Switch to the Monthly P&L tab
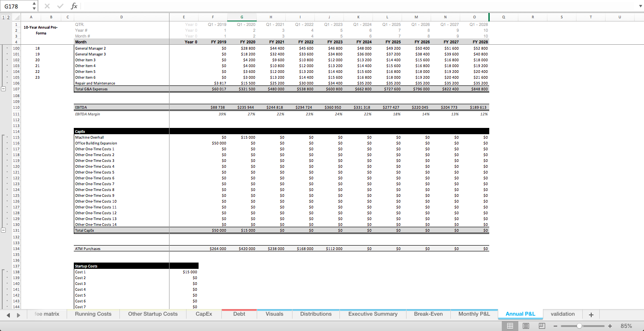The image size is (644, 331). pos(473,314)
